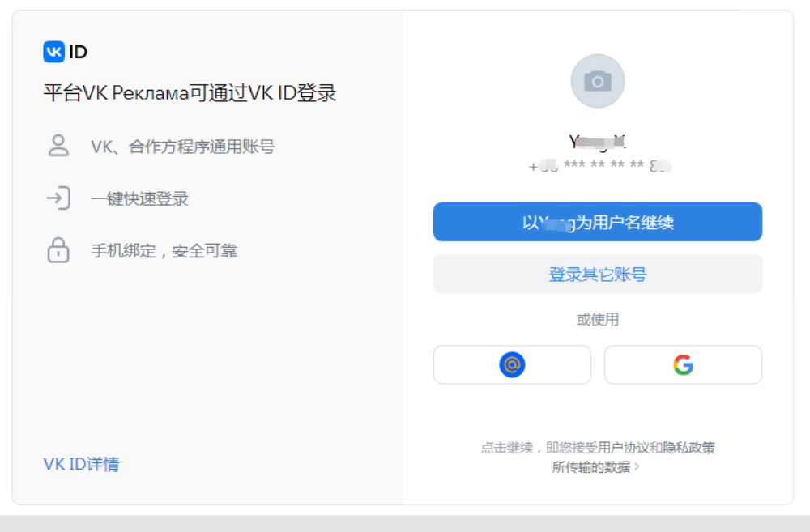
Task: Click the heading 平台VK Реклама可通过VK ID登录
Action: 190,93
